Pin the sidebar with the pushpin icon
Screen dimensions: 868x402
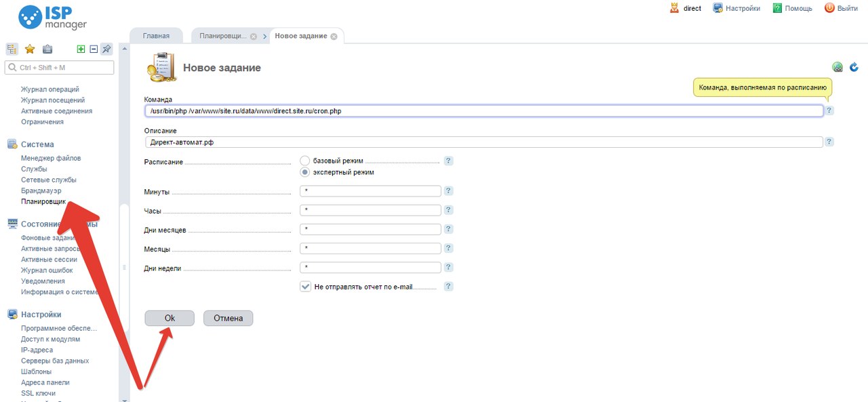coord(106,49)
